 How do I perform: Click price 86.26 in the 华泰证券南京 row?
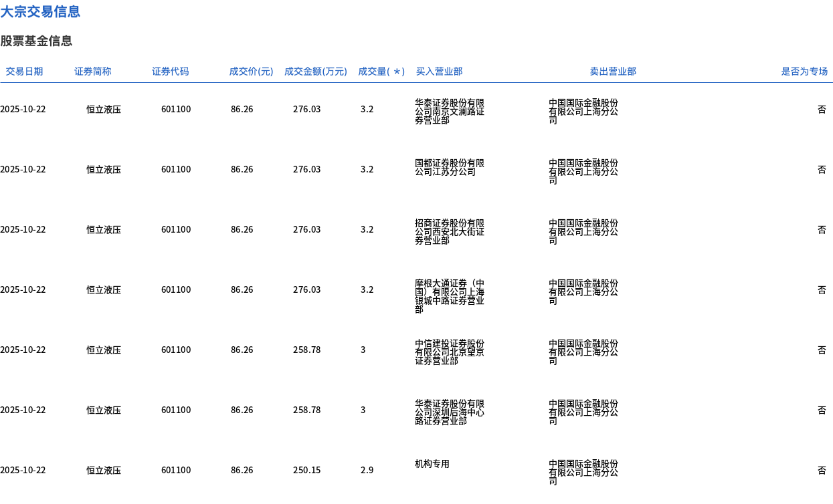click(242, 110)
